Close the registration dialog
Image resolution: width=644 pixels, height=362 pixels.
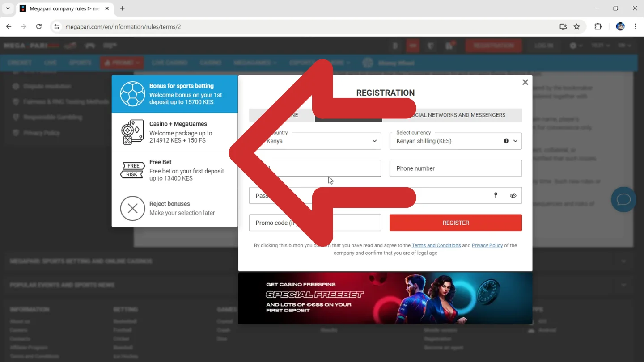pos(525,82)
